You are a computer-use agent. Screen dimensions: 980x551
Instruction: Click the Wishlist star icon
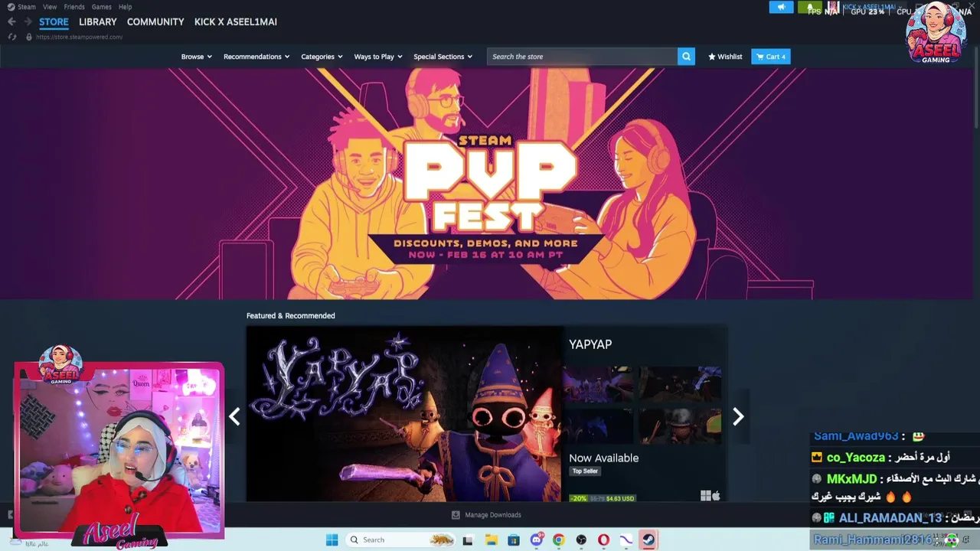(x=712, y=57)
